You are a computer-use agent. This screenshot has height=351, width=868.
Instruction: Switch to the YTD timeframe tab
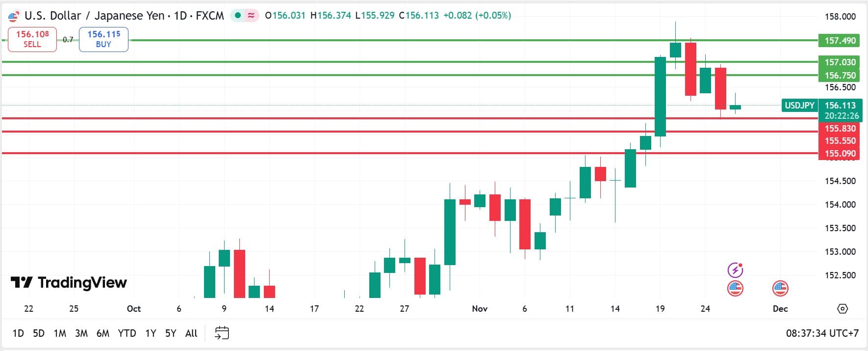pyautogui.click(x=128, y=333)
